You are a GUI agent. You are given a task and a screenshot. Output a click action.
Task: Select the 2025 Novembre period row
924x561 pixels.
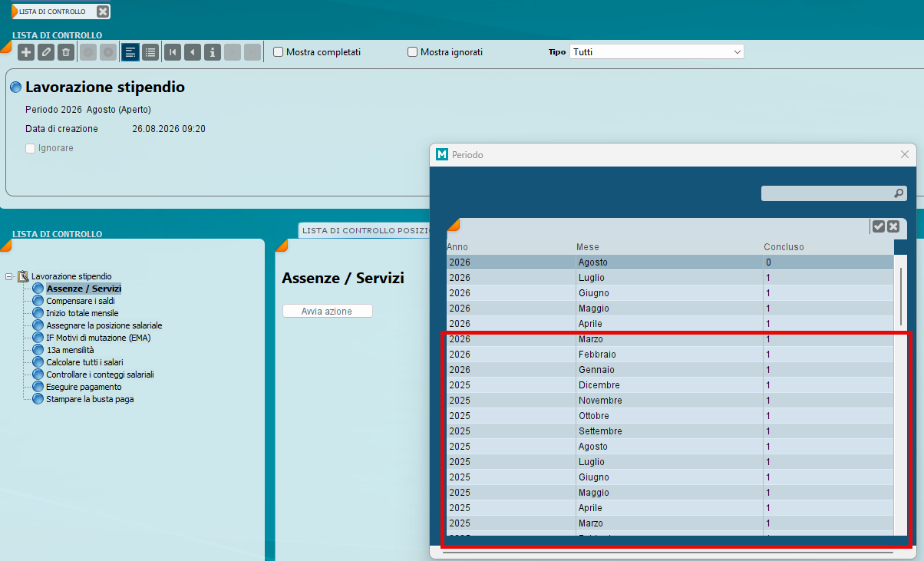point(670,401)
